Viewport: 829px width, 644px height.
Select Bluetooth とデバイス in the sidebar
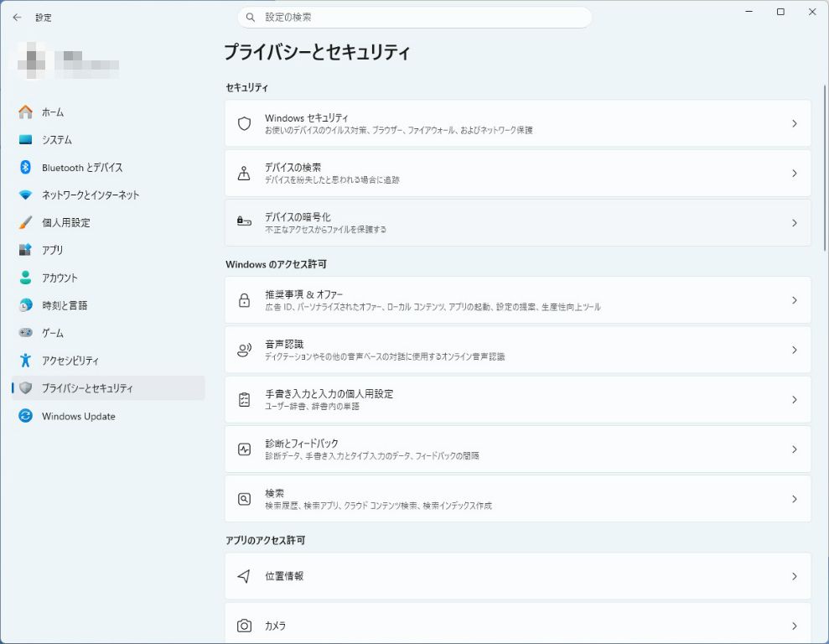point(108,167)
